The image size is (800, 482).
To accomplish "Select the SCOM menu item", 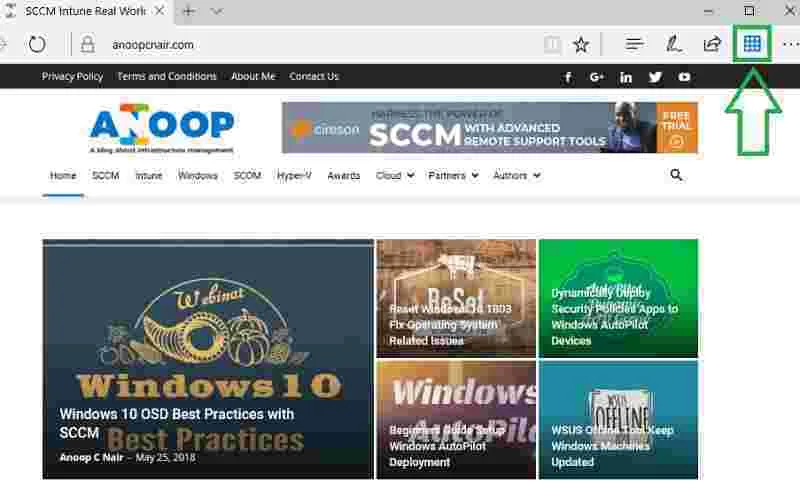I will (247, 175).
